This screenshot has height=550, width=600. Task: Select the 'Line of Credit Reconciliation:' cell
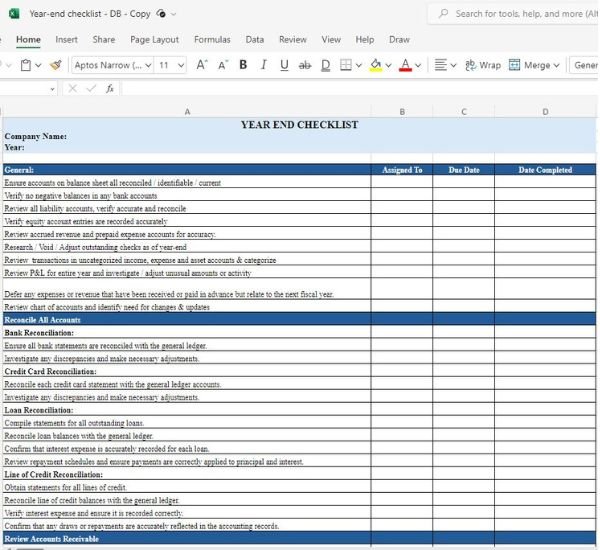click(x=187, y=474)
